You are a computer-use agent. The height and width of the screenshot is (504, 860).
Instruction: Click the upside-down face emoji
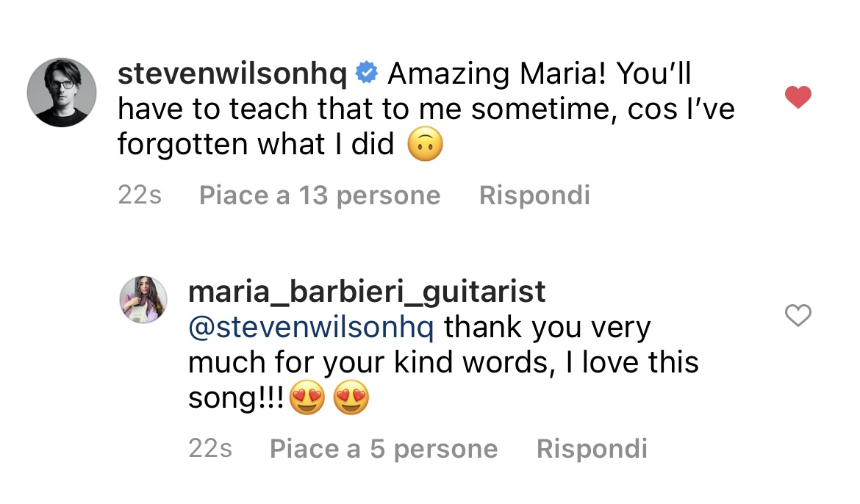tap(425, 145)
